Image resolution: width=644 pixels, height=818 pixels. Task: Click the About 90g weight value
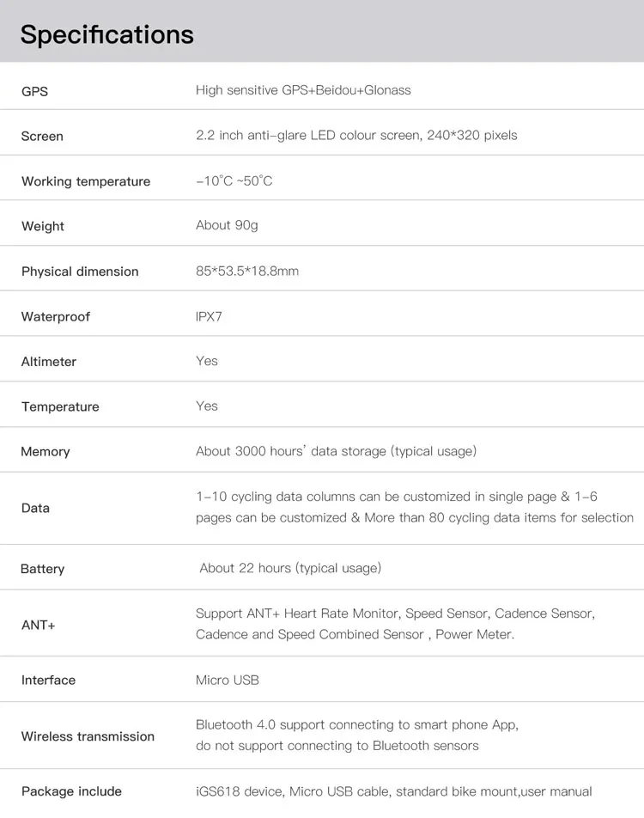(x=227, y=225)
